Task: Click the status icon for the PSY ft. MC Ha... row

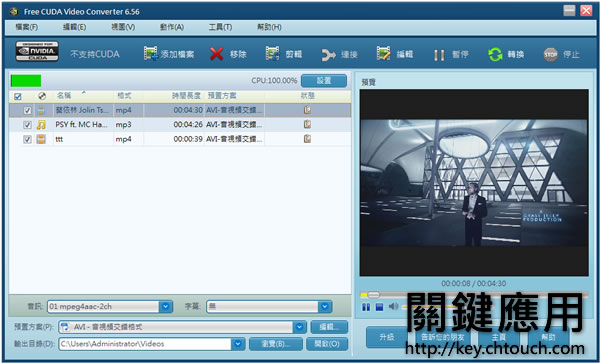Action: [x=307, y=124]
